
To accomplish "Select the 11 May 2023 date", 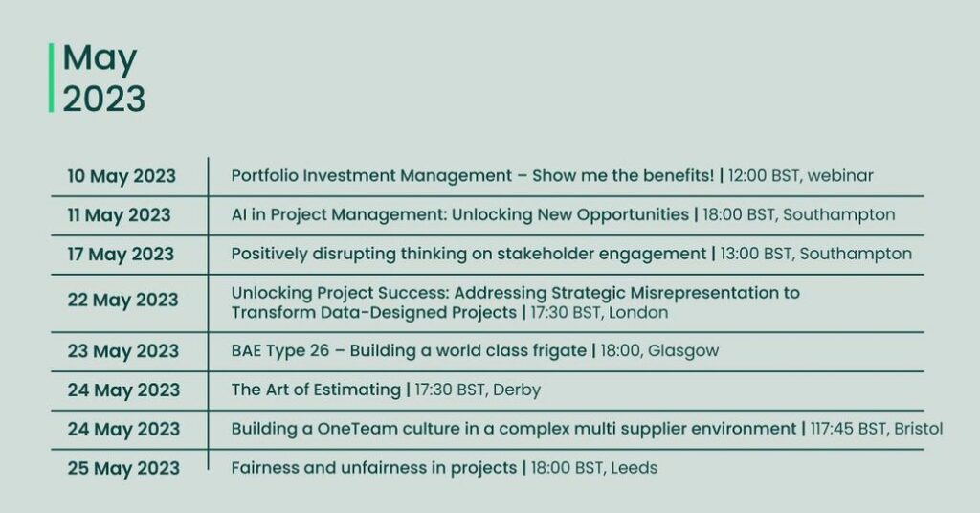I will 119,215.
